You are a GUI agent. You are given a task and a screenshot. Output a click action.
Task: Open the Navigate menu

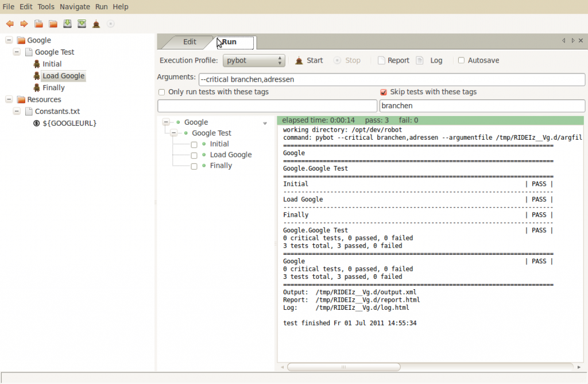tap(75, 7)
